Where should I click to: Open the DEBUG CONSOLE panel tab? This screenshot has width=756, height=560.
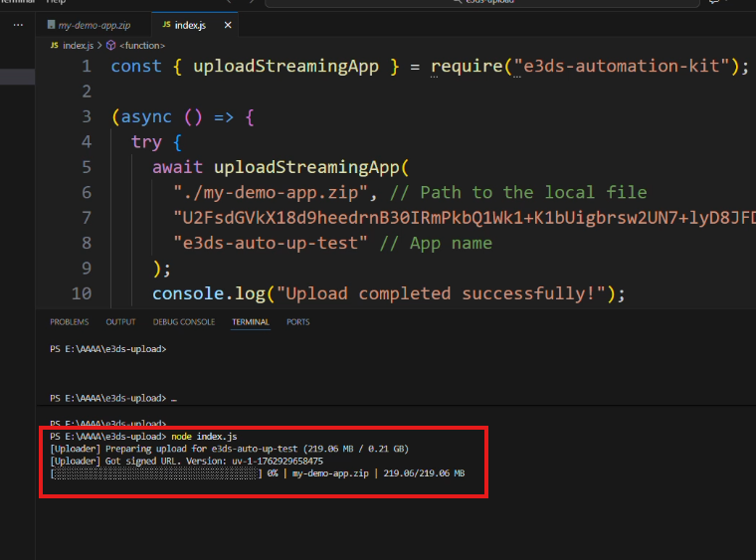coord(183,322)
